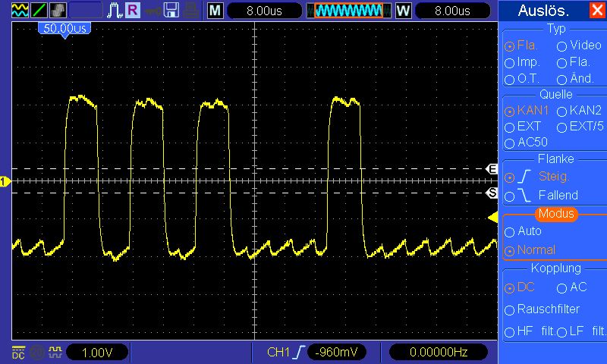Screen dimensions: 607x364
Task: Click the main timebase 8.00us value
Action: tap(264, 11)
